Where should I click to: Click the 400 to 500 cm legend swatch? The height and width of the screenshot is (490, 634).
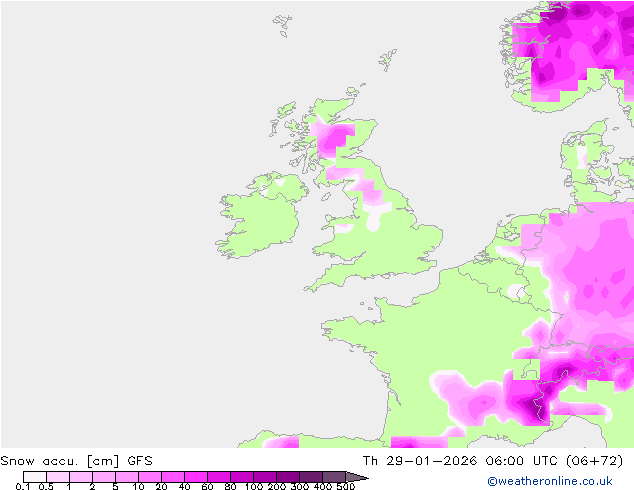click(x=334, y=477)
